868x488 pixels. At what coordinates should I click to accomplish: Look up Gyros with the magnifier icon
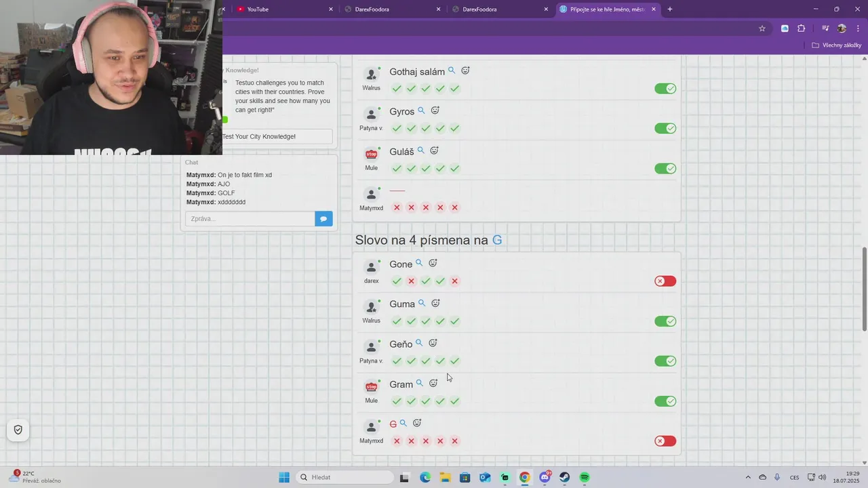421,110
